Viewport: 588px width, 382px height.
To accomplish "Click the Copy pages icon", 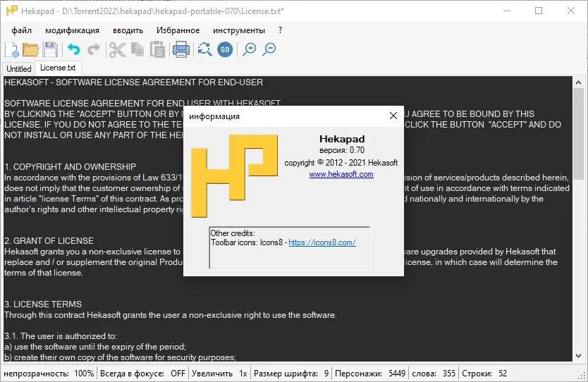I will (x=137, y=49).
